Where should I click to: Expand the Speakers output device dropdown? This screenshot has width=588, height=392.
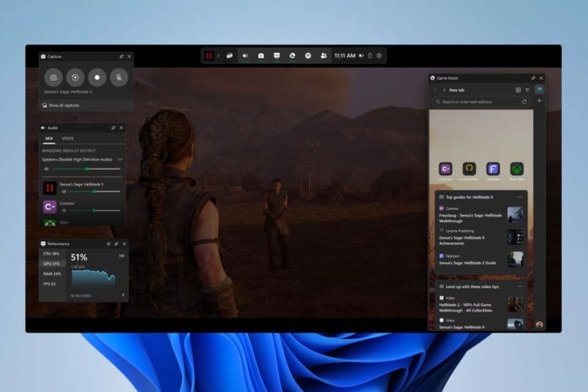(120, 159)
